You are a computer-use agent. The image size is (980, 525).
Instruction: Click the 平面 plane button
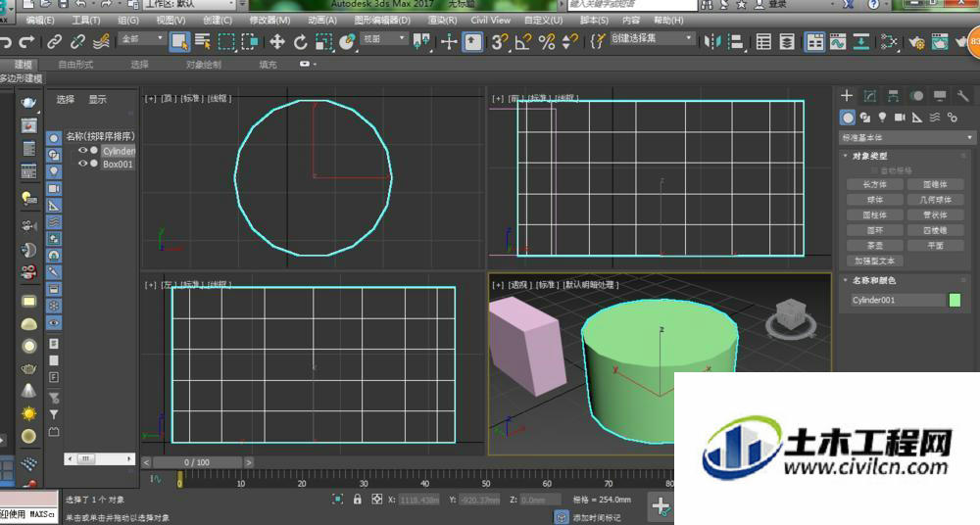(x=935, y=246)
